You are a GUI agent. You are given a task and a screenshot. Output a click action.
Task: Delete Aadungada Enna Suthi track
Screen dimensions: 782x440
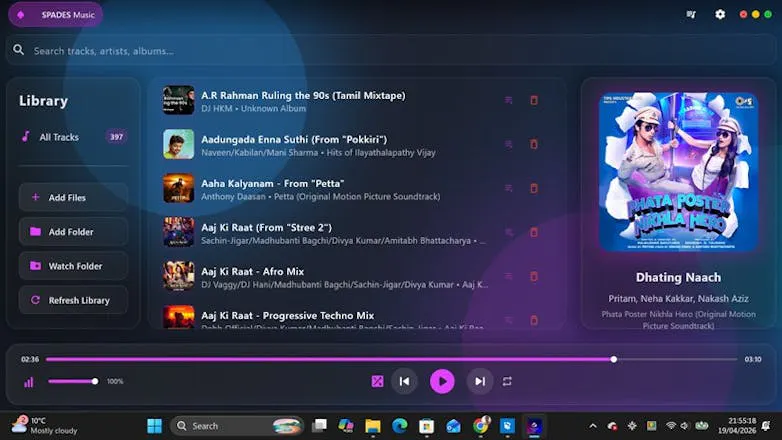tap(534, 144)
